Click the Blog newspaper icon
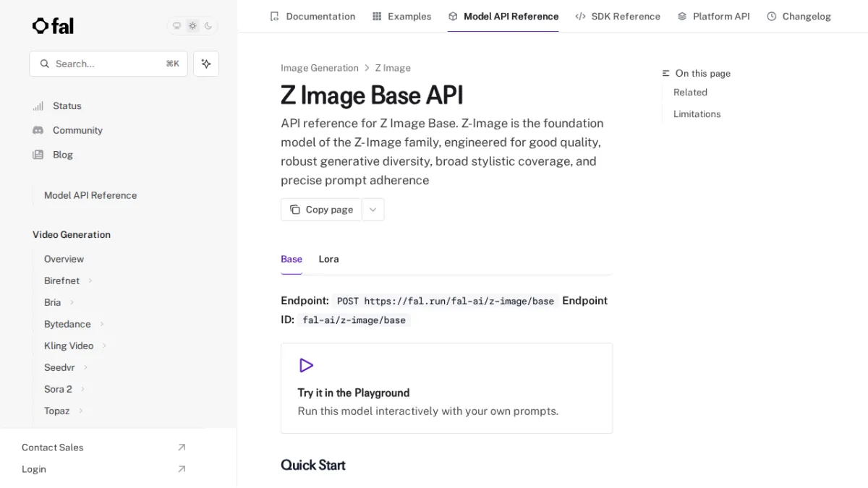Image resolution: width=868 pixels, height=488 pixels. point(38,155)
